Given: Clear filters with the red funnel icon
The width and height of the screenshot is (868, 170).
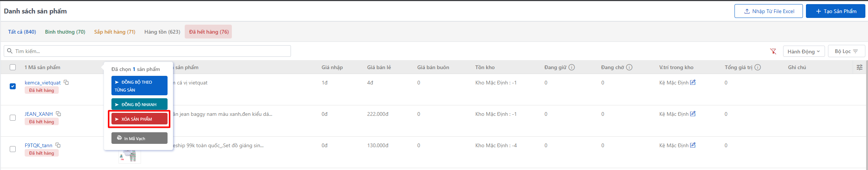Looking at the screenshot, I should [773, 51].
